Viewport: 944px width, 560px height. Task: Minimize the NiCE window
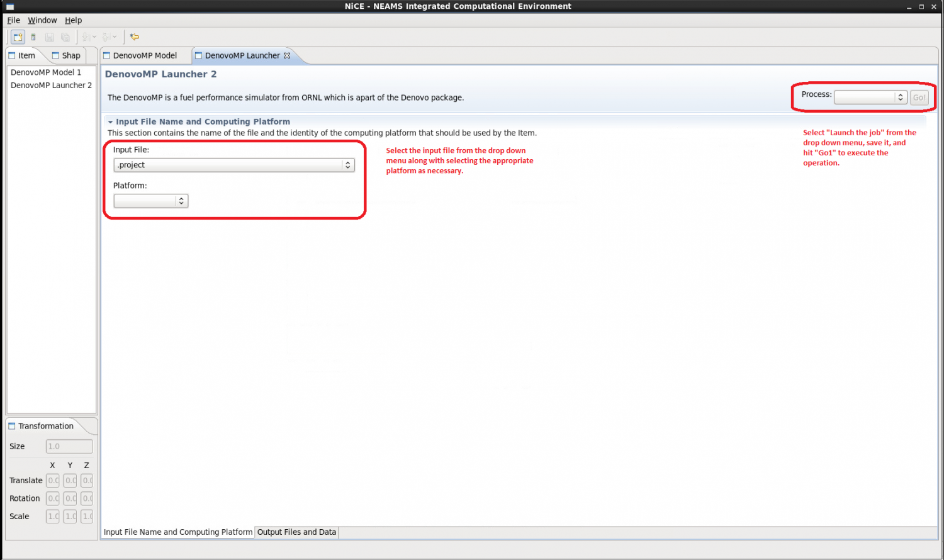910,7
